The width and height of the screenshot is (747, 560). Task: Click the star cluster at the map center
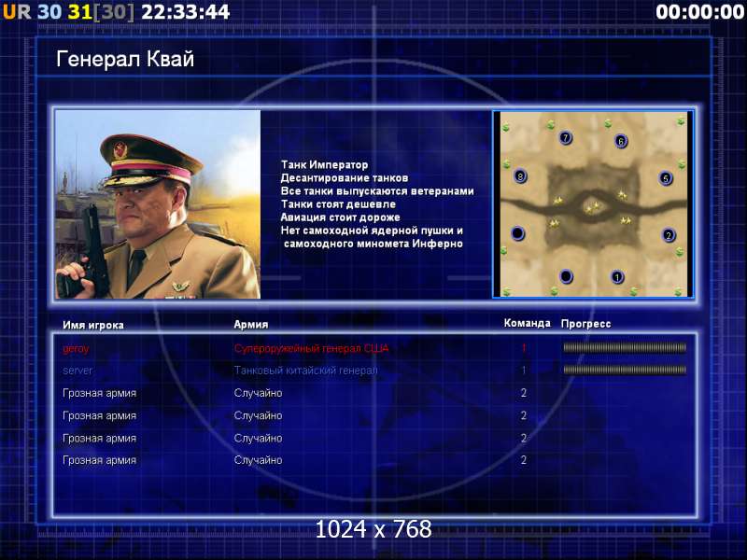[592, 206]
